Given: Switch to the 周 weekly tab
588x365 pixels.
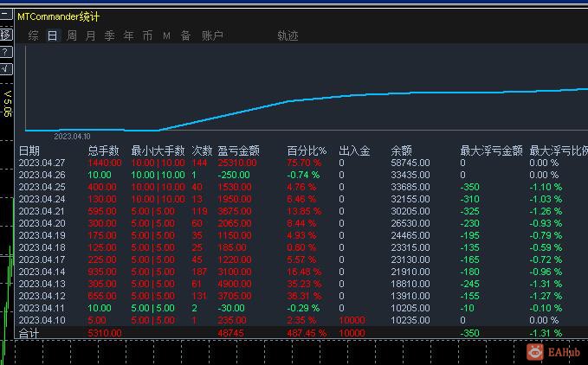Looking at the screenshot, I should [71, 35].
